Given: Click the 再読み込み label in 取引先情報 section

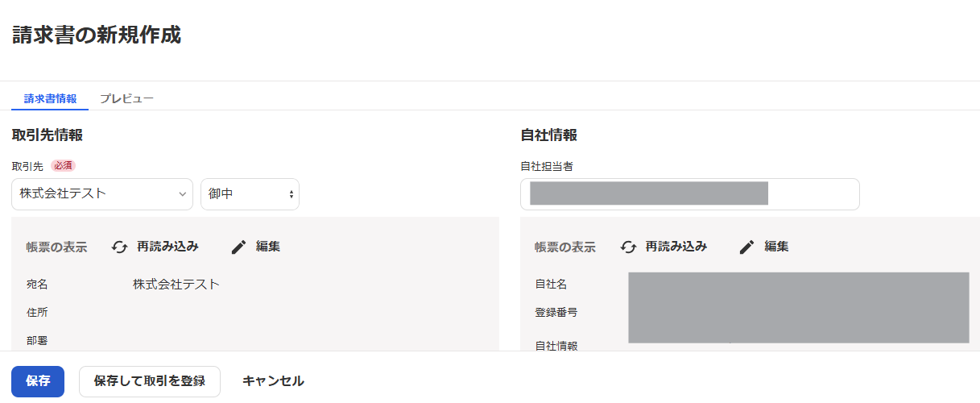Looking at the screenshot, I should coord(167,247).
